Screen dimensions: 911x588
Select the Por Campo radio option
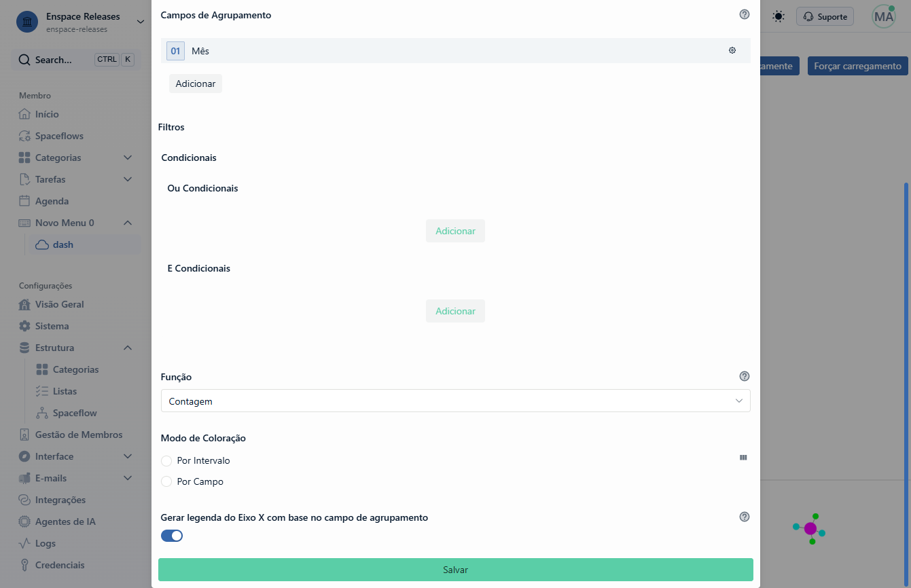(166, 481)
